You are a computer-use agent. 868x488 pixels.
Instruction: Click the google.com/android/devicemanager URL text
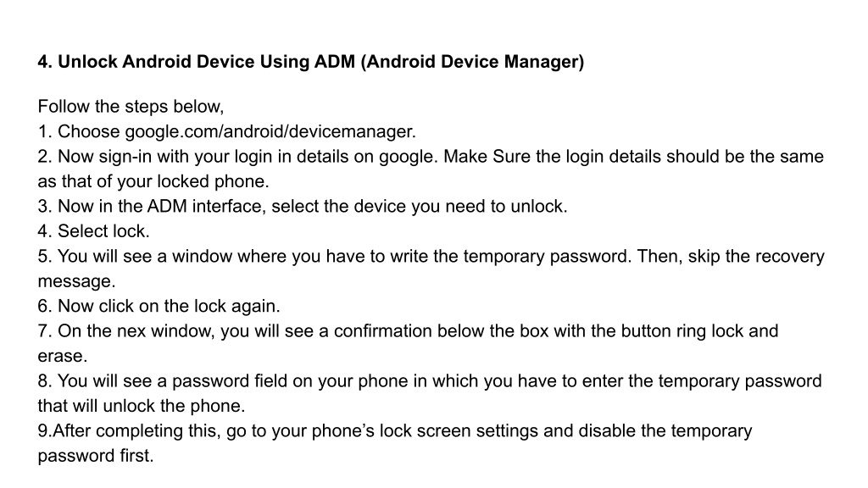tap(270, 131)
